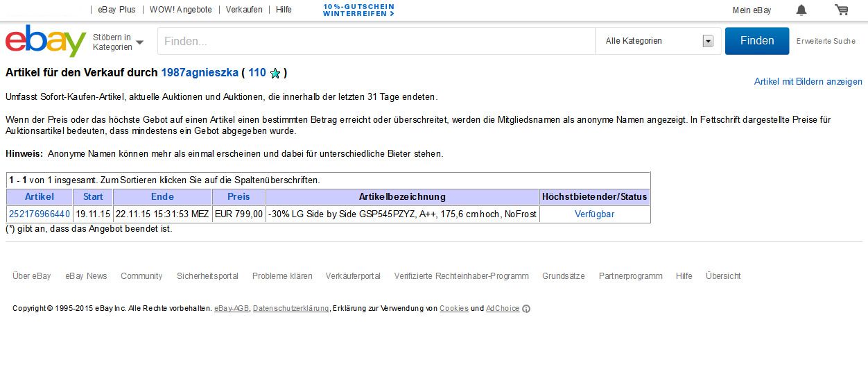Click the AdChoice info icon

[526, 309]
